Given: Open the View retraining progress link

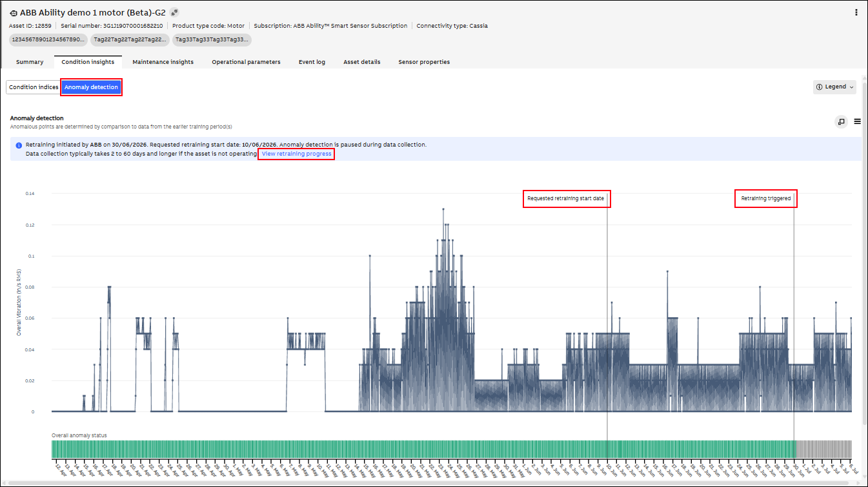Looking at the screenshot, I should tap(296, 154).
